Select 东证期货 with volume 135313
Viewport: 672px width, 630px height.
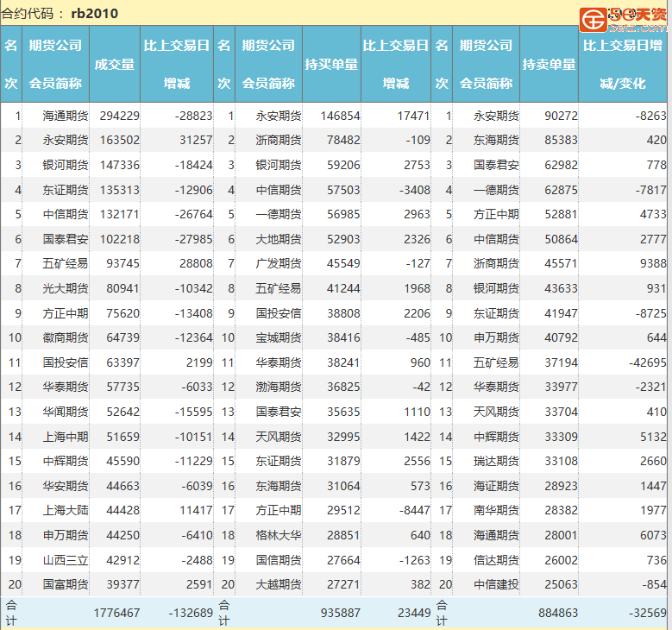pyautogui.click(x=66, y=190)
